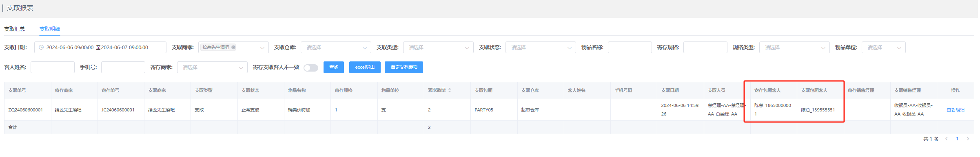The image size is (980, 157).
Task: Open the 规格类型 dropdown
Action: tap(794, 48)
